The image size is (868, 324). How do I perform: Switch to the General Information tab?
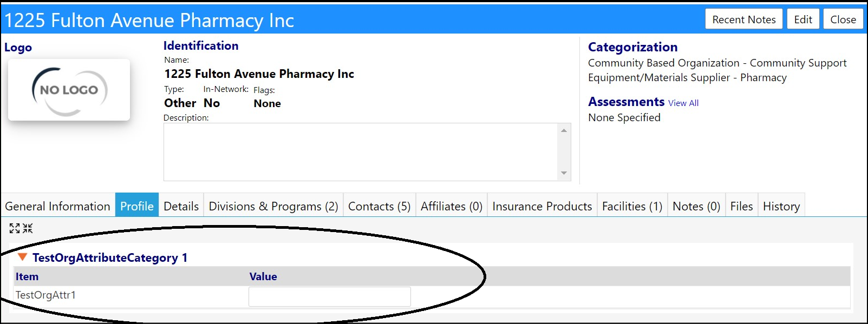click(57, 206)
